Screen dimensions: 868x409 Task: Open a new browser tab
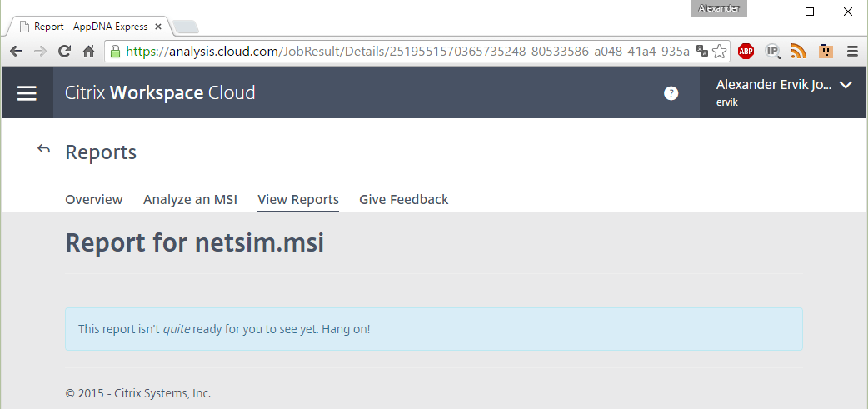click(186, 27)
